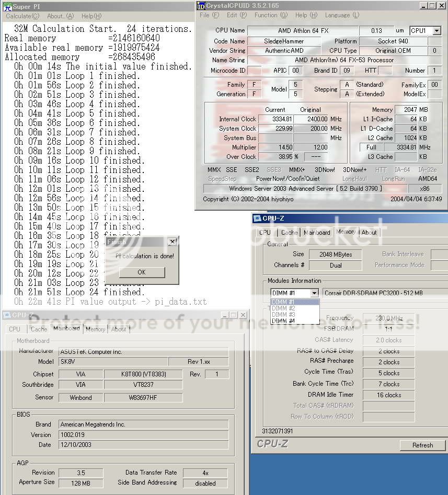Open About tab in CPU-Z memory window

[x=369, y=233]
